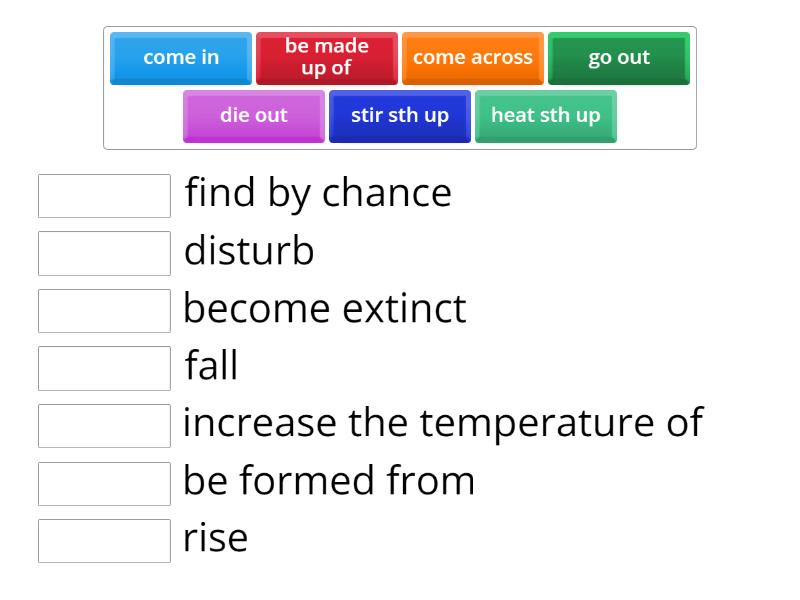Click the answer box beside "become extinct"
The image size is (800, 600).
pyautogui.click(x=104, y=311)
